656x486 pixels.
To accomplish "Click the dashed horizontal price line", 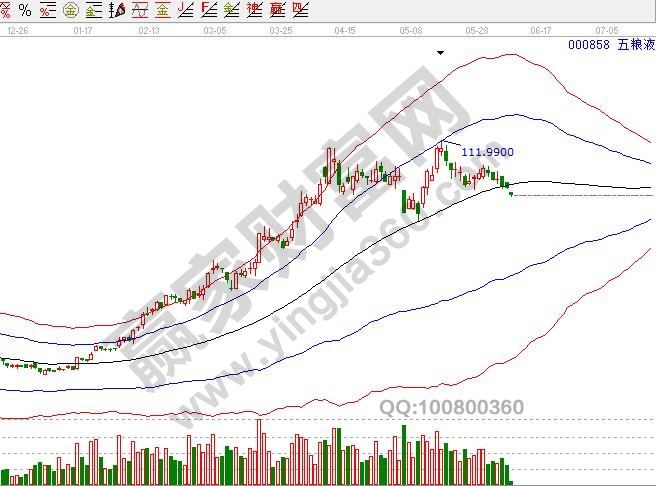I will pyautogui.click(x=580, y=195).
